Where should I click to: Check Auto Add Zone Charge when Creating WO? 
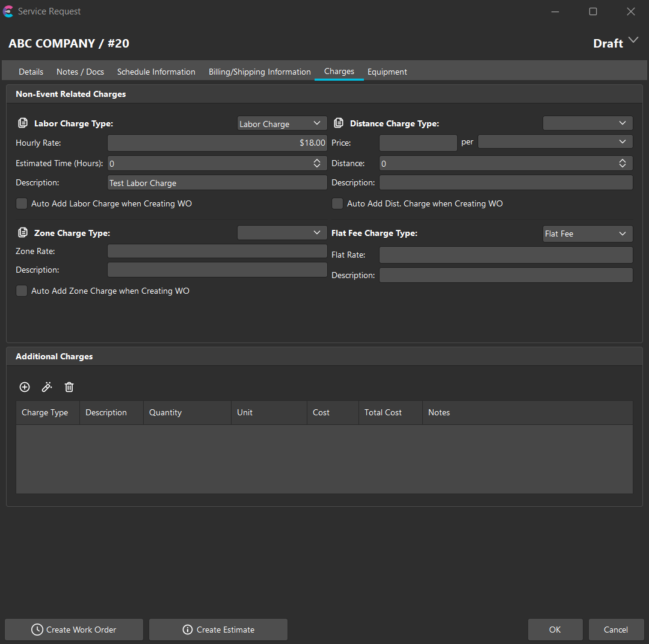[x=22, y=291]
